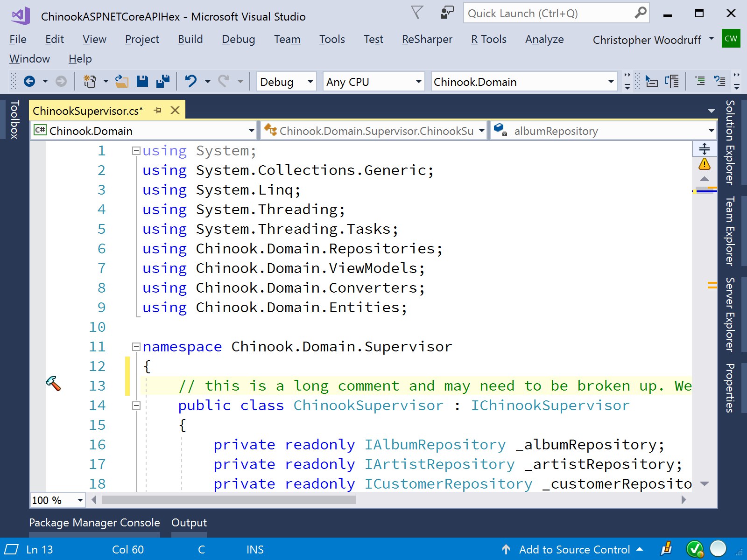Open the Team Explorer side panel
This screenshot has width=747, height=560.
coord(730,231)
